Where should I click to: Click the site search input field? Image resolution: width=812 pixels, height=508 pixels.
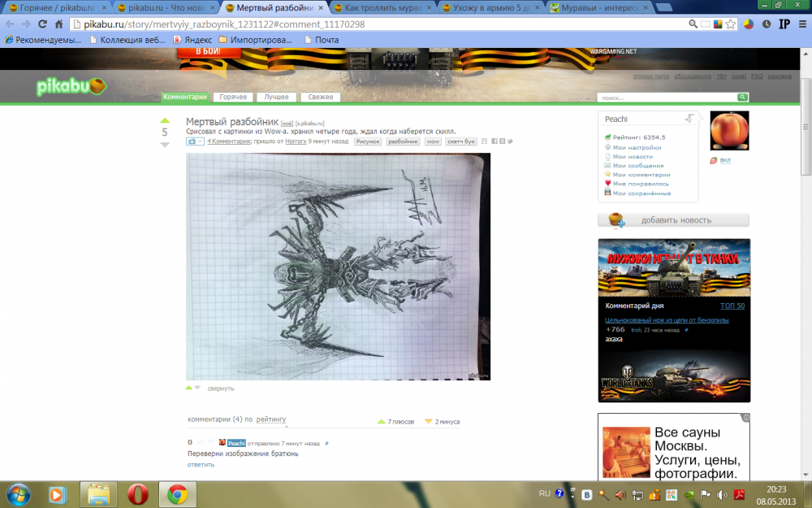(667, 97)
